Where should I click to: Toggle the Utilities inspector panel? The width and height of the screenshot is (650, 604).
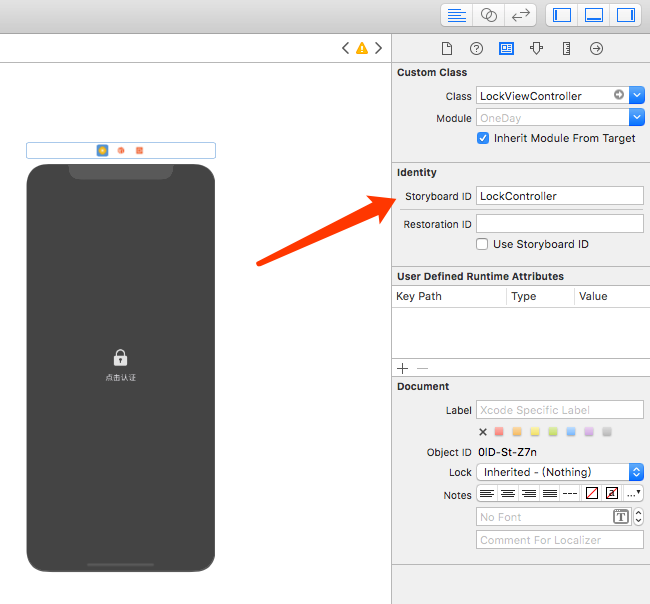[626, 15]
